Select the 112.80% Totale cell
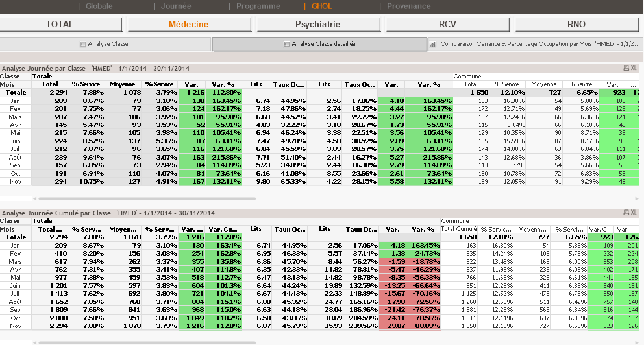Image resolution: width=644 pixels, height=345 pixels. 223,93
